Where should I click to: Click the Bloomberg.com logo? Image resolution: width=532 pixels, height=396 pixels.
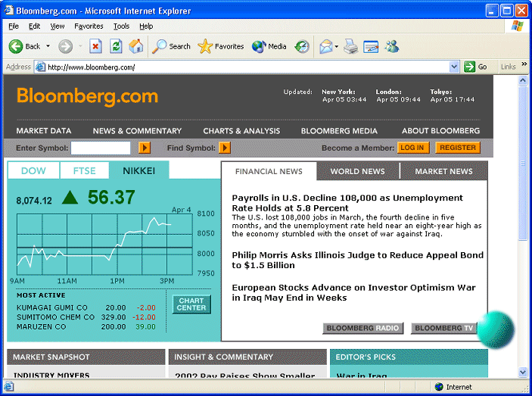(87, 96)
